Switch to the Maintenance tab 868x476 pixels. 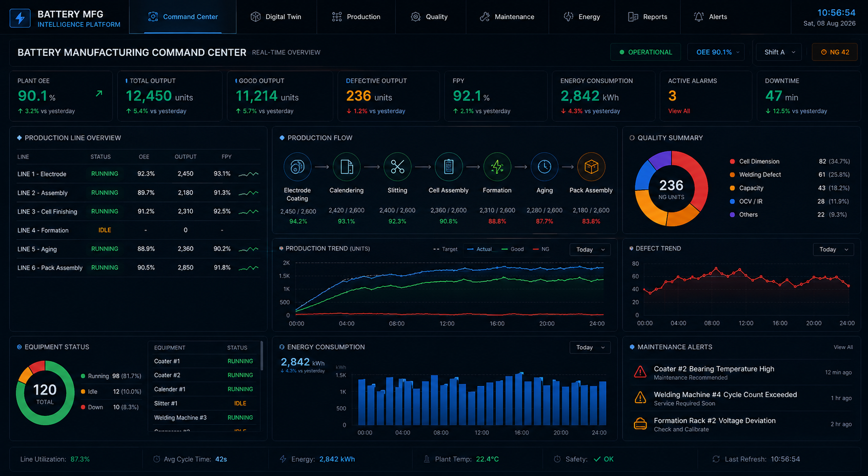click(x=507, y=17)
